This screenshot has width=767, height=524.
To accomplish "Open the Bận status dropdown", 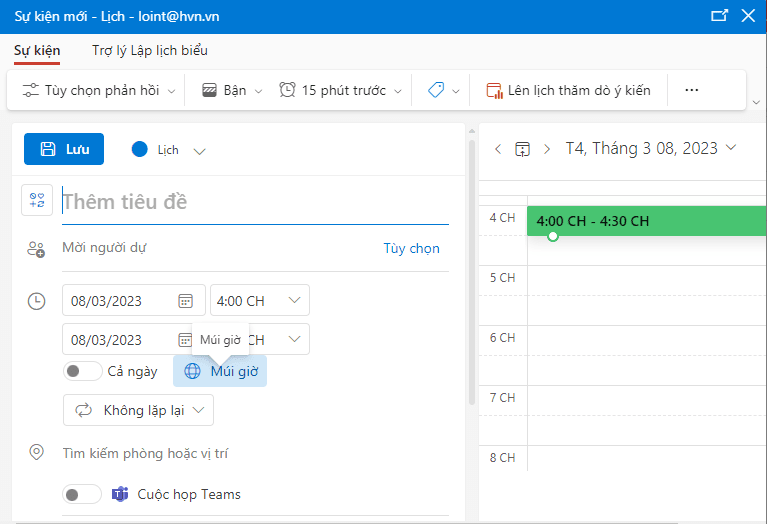I will click(x=232, y=91).
